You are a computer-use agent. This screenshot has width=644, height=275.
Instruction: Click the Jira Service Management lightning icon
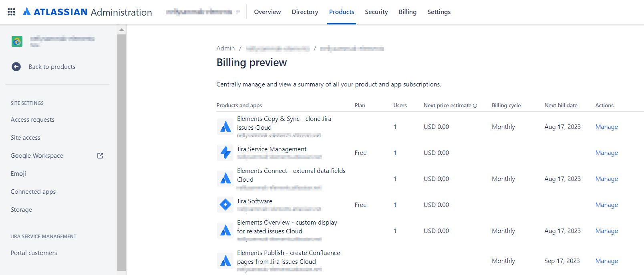coord(225,153)
